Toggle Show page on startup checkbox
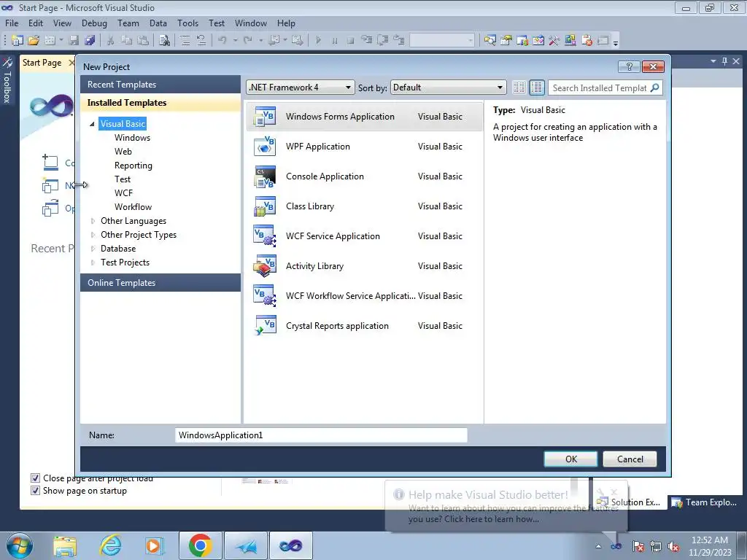 pyautogui.click(x=35, y=491)
